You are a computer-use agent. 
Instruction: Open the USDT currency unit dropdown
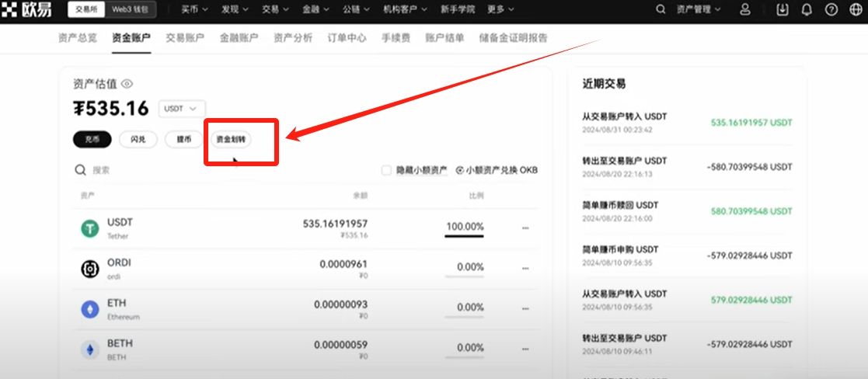coord(182,109)
